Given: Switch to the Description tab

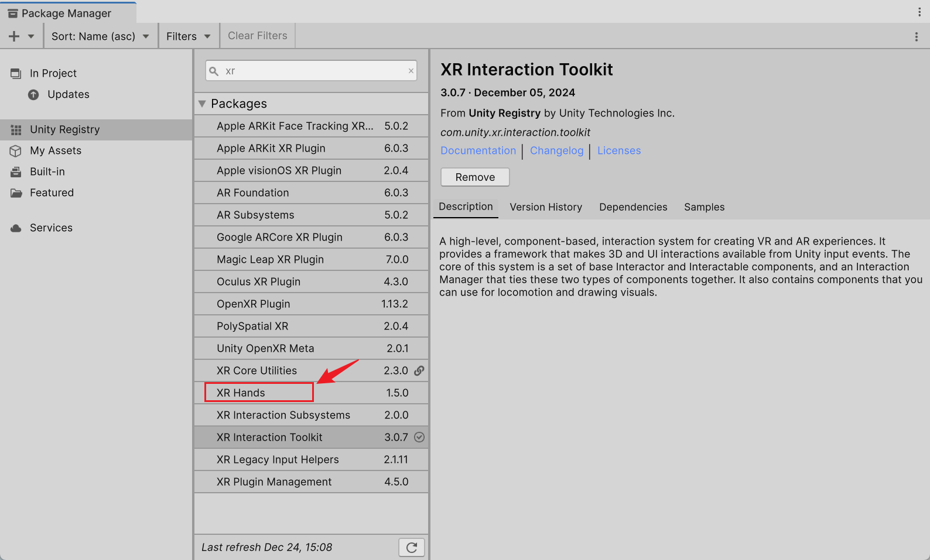Looking at the screenshot, I should (466, 207).
